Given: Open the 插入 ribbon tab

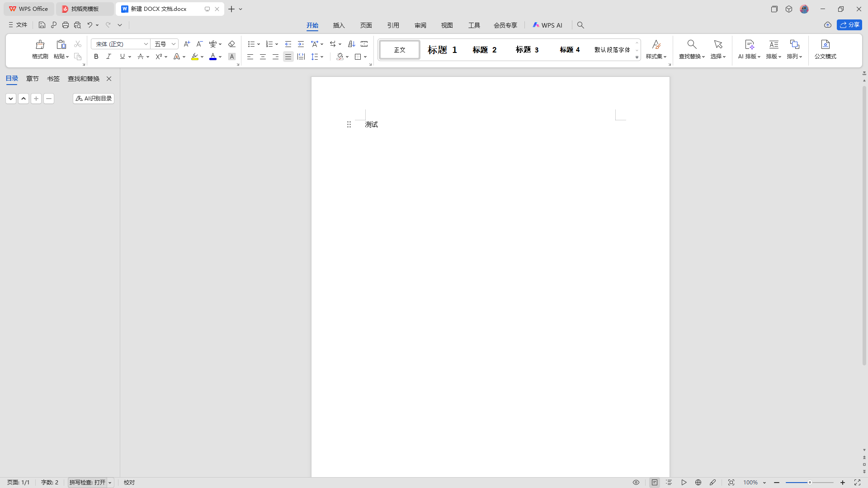Looking at the screenshot, I should [339, 25].
